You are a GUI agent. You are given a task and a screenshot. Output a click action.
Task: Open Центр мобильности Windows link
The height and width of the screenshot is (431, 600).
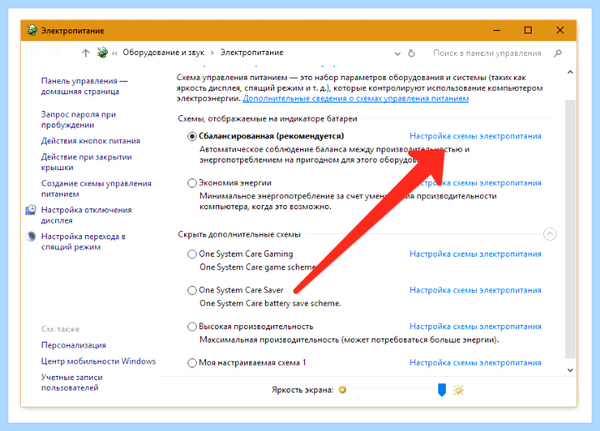pos(98,361)
